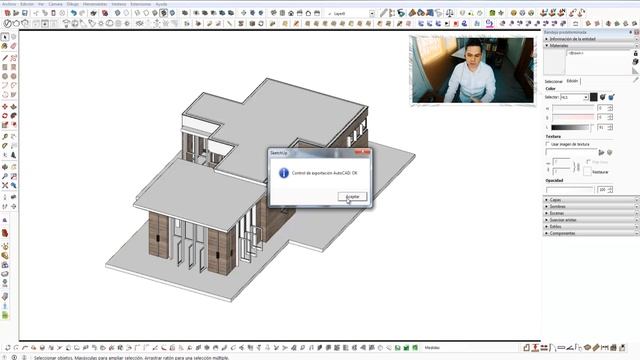Viewport: 640px width, 360px height.
Task: Select the Circle tool
Action: [5, 76]
